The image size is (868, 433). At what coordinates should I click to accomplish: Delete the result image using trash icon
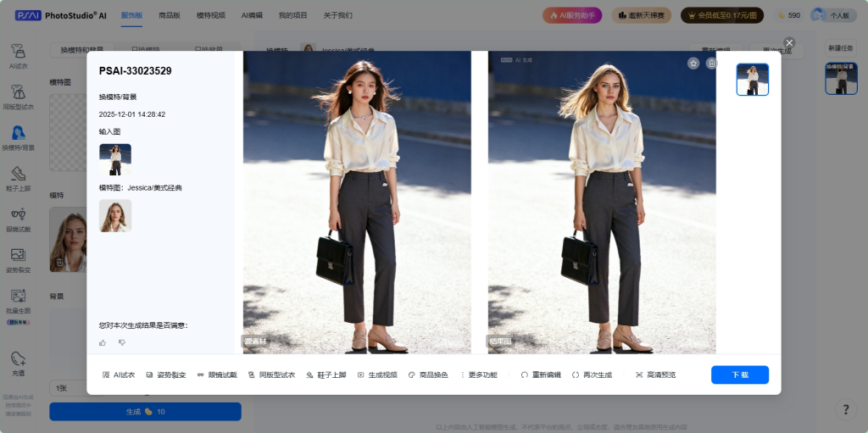click(x=711, y=64)
